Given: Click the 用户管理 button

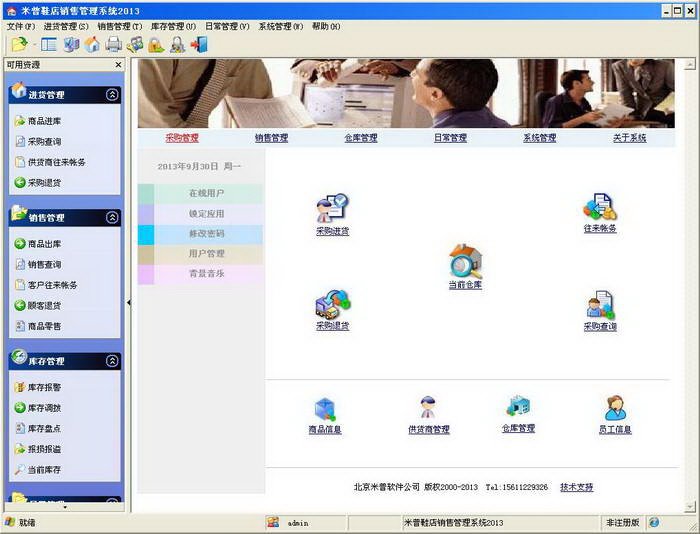Looking at the screenshot, I should coord(200,254).
